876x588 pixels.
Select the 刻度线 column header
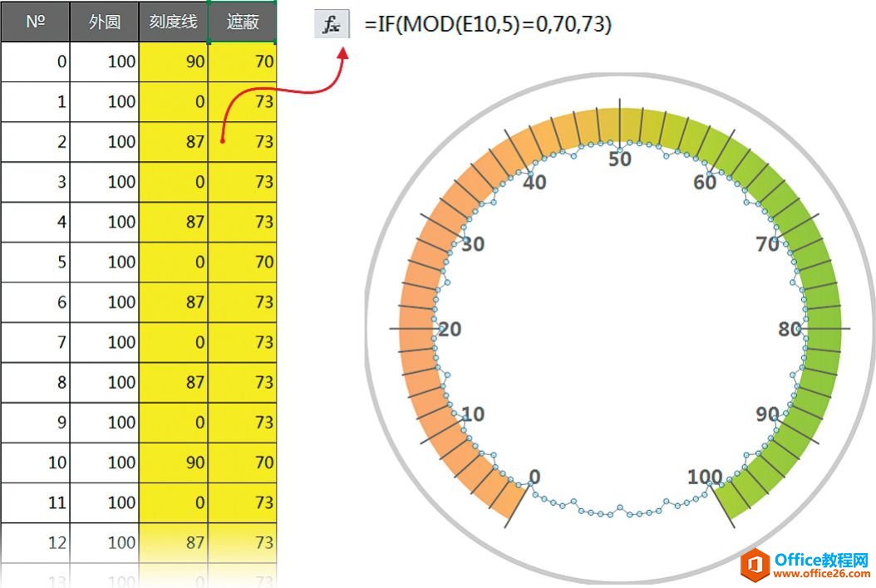point(173,22)
